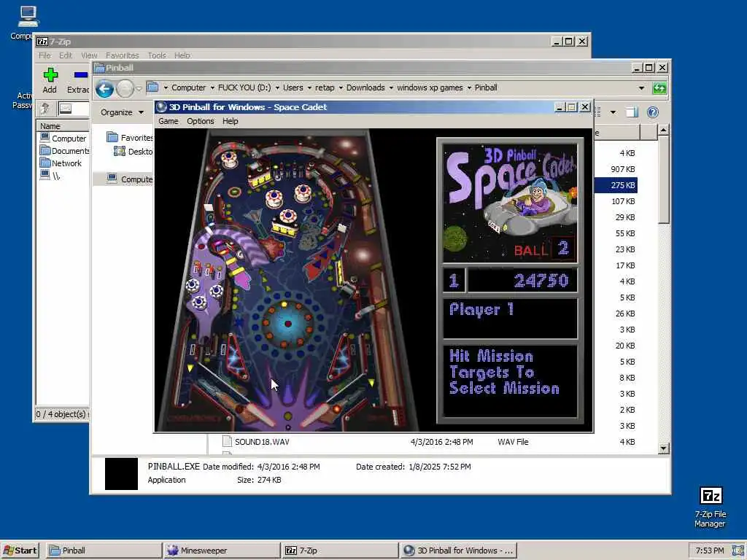The width and height of the screenshot is (747, 560).
Task: Open the Game menu in 3D Pinball
Action: (x=169, y=121)
